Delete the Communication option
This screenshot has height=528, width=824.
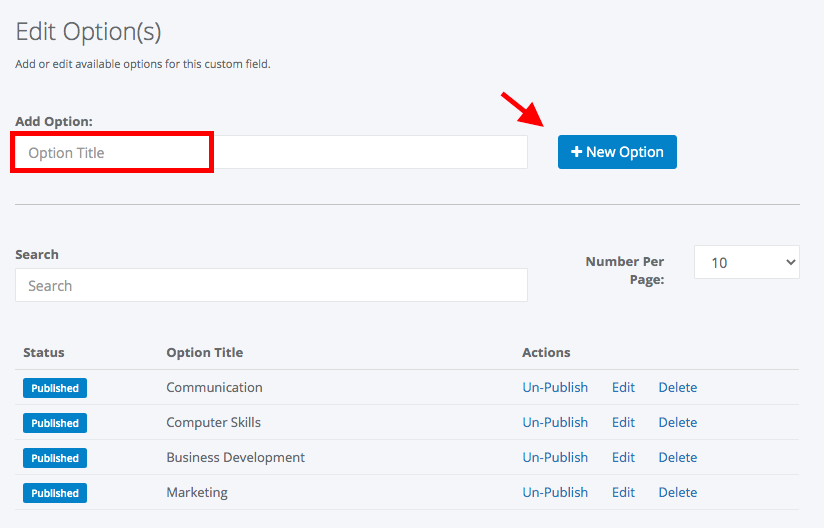pos(678,387)
